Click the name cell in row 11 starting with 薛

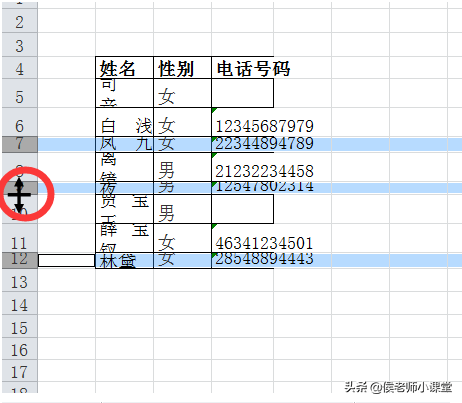coord(124,238)
